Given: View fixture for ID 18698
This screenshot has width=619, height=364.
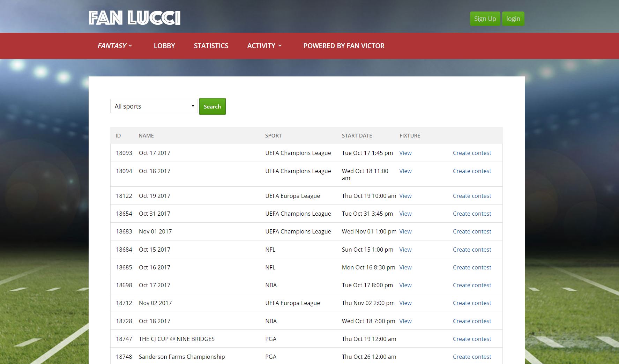Looking at the screenshot, I should 405,285.
